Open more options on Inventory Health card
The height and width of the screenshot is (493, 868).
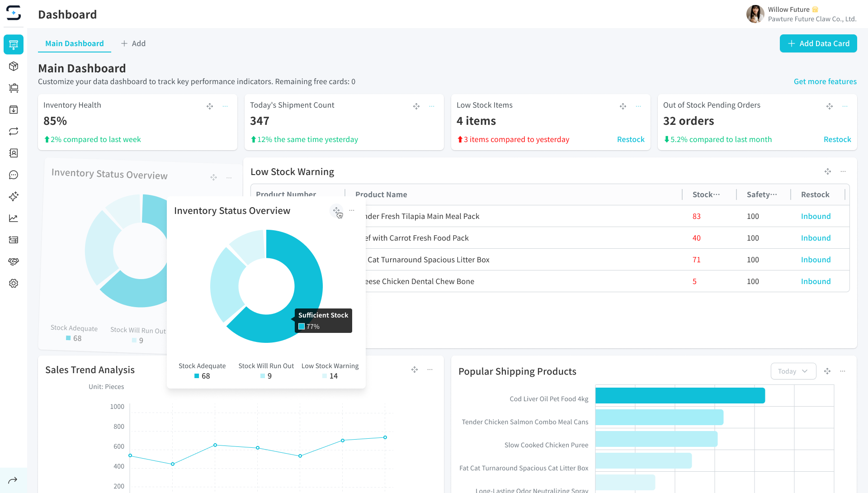click(x=225, y=106)
